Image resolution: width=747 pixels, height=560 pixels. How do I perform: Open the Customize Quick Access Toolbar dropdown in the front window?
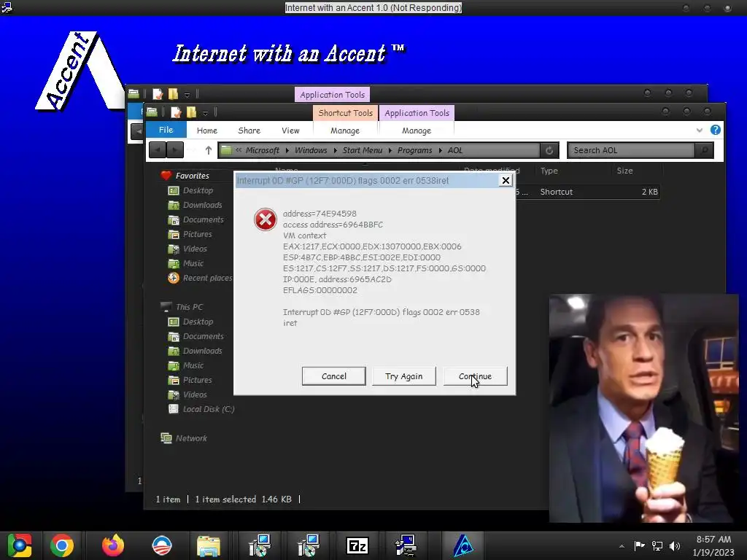[205, 113]
